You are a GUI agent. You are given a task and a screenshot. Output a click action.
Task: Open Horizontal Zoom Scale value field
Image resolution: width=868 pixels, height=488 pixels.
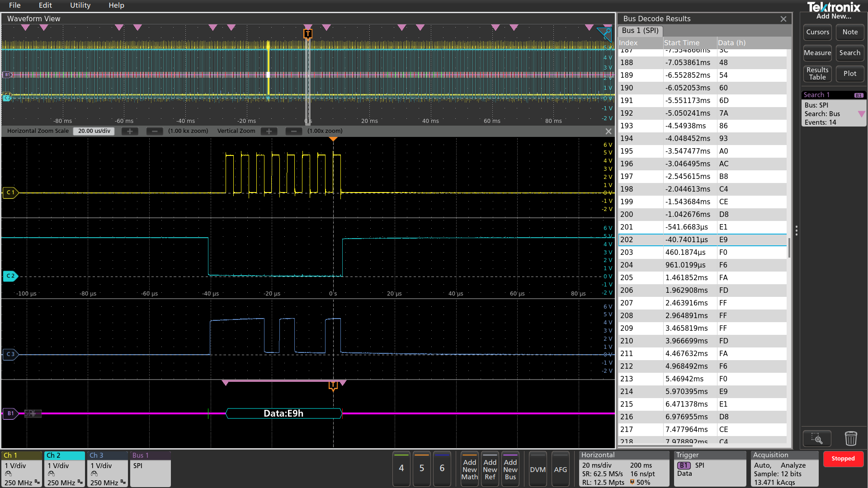[94, 131]
